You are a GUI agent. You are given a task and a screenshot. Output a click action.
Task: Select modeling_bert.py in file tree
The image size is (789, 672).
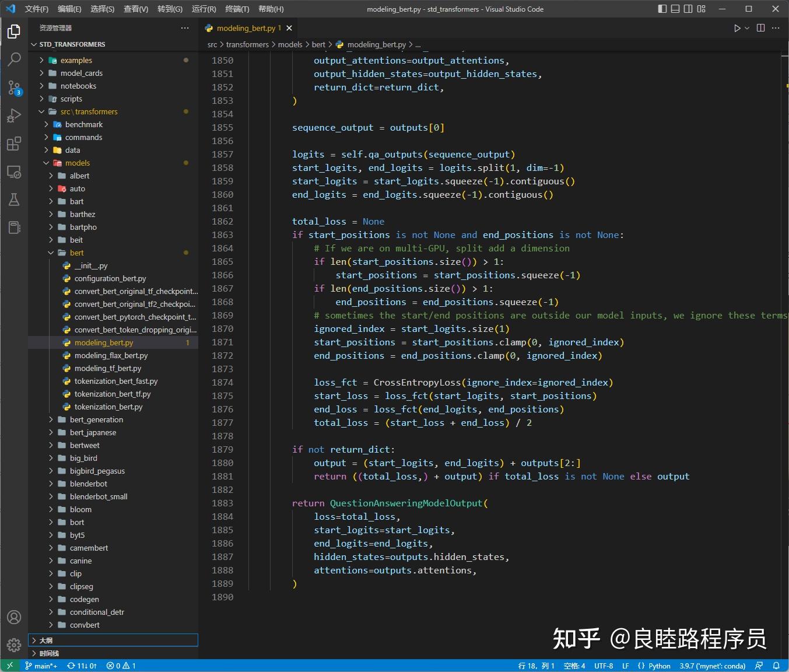click(x=113, y=342)
